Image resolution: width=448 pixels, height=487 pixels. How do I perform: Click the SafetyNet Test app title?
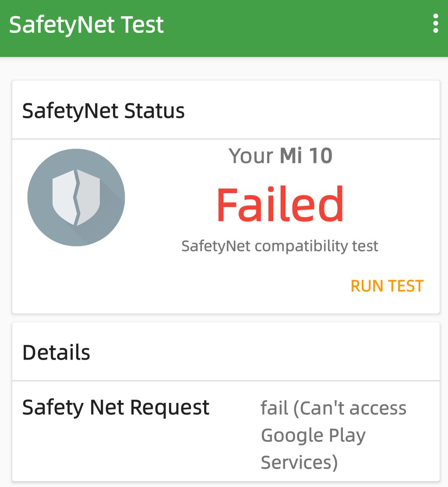tap(86, 25)
